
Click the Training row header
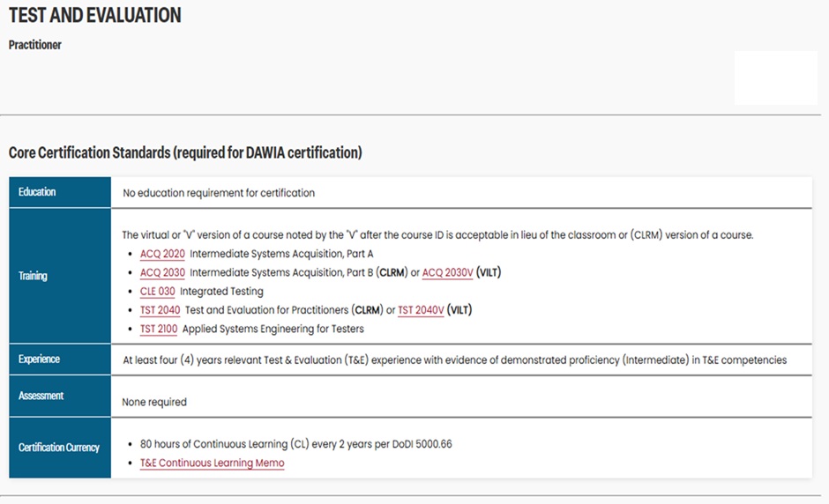click(60, 276)
